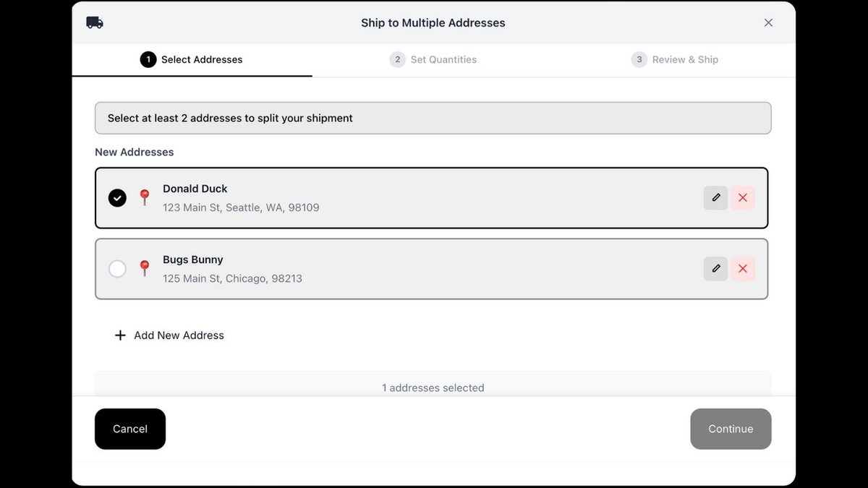868x488 pixels.
Task: Remove Bugs Bunny address with red X
Action: coord(743,268)
